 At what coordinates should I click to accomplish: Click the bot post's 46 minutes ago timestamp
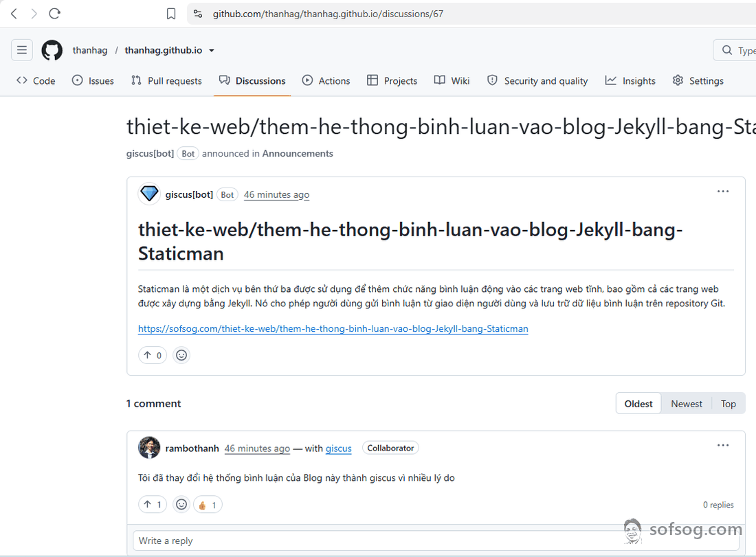[x=276, y=194]
